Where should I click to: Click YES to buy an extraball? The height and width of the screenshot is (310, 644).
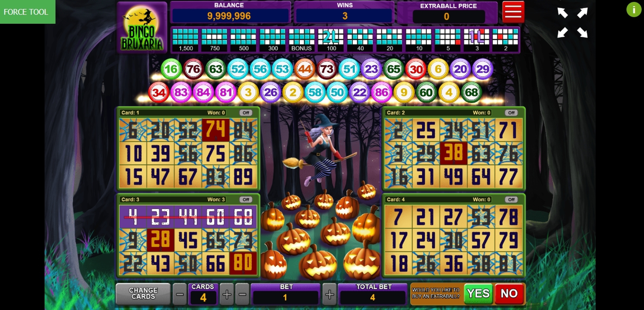point(478,293)
